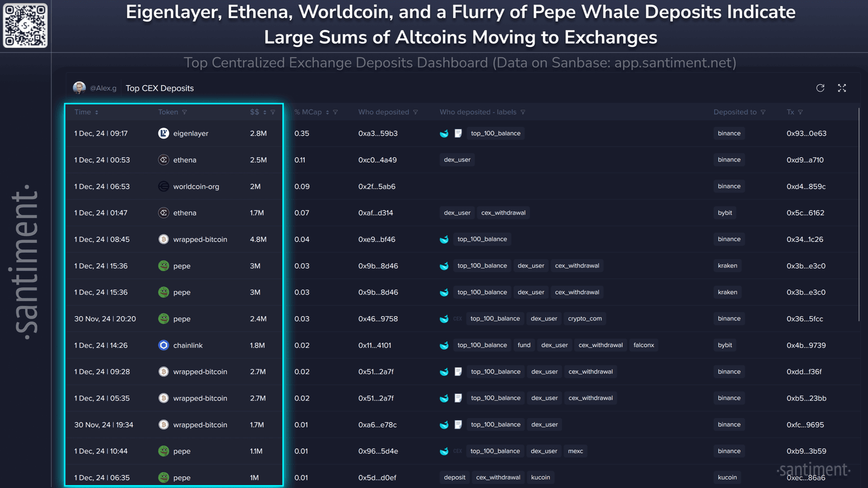Open depositor address 0x2f...5ab6
This screenshot has width=868, height=488.
point(376,186)
